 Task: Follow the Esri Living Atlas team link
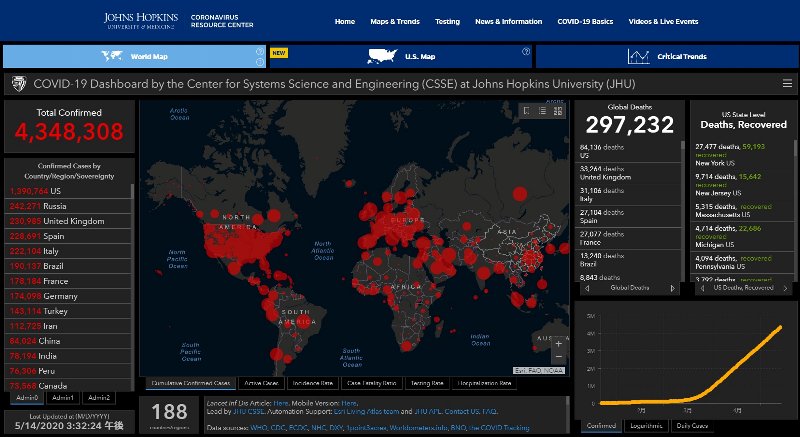(x=366, y=412)
